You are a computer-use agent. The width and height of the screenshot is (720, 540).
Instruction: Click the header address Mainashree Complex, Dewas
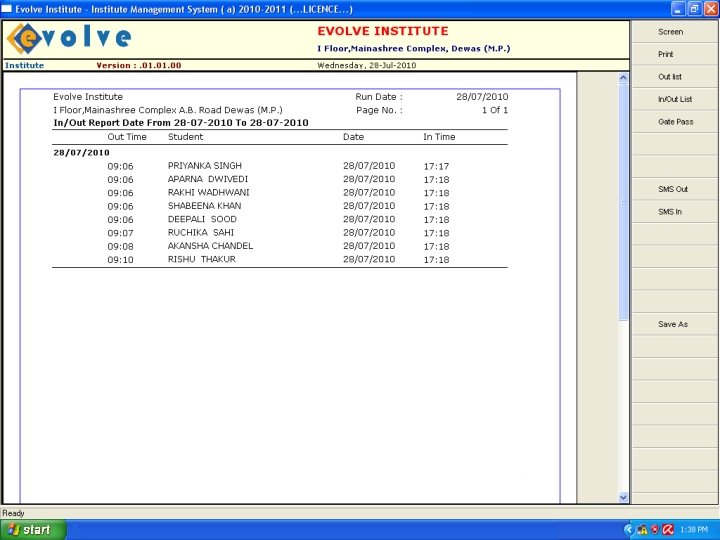tap(414, 49)
